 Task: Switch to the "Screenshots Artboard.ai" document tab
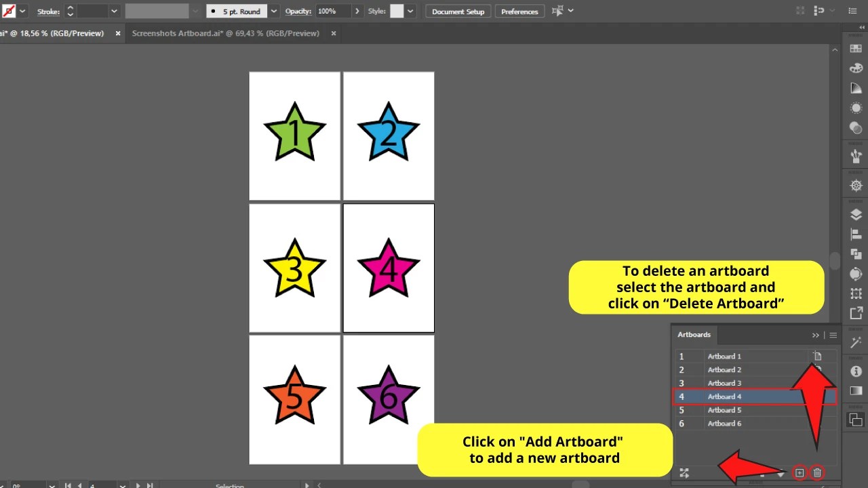[224, 33]
